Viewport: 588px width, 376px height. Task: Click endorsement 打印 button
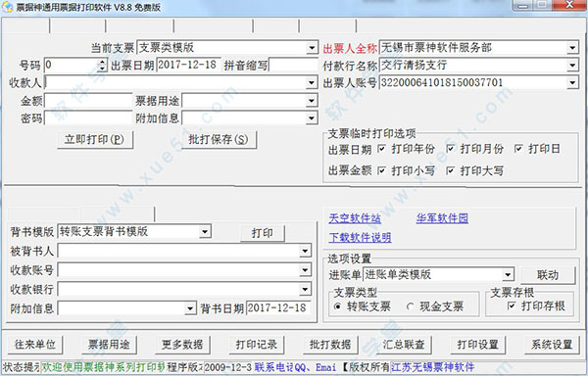tap(262, 233)
